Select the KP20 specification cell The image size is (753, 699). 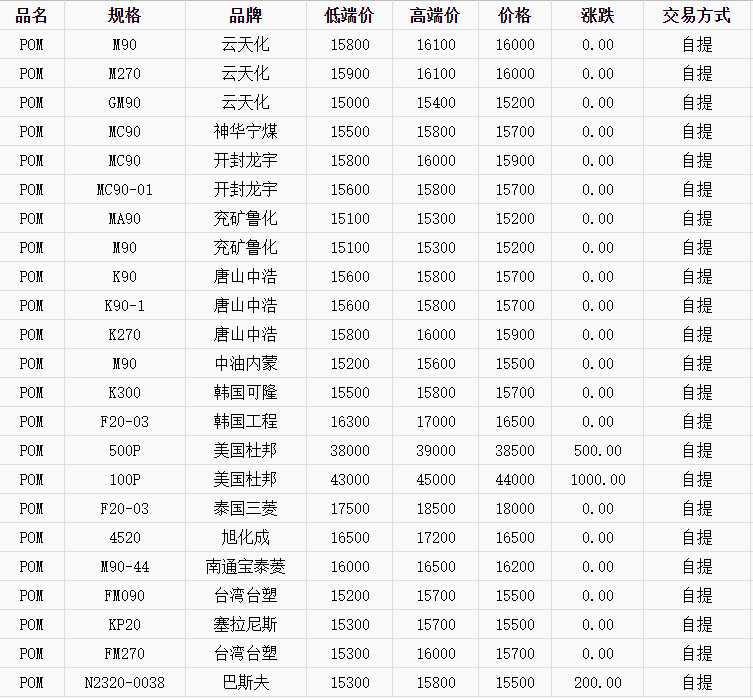click(x=124, y=625)
